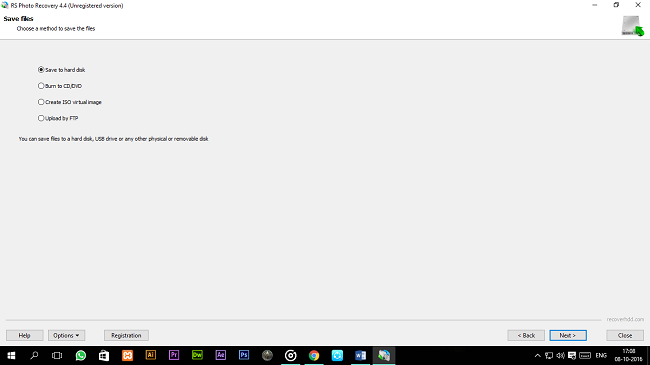Switch to Google Chrome in the taskbar

point(314,355)
